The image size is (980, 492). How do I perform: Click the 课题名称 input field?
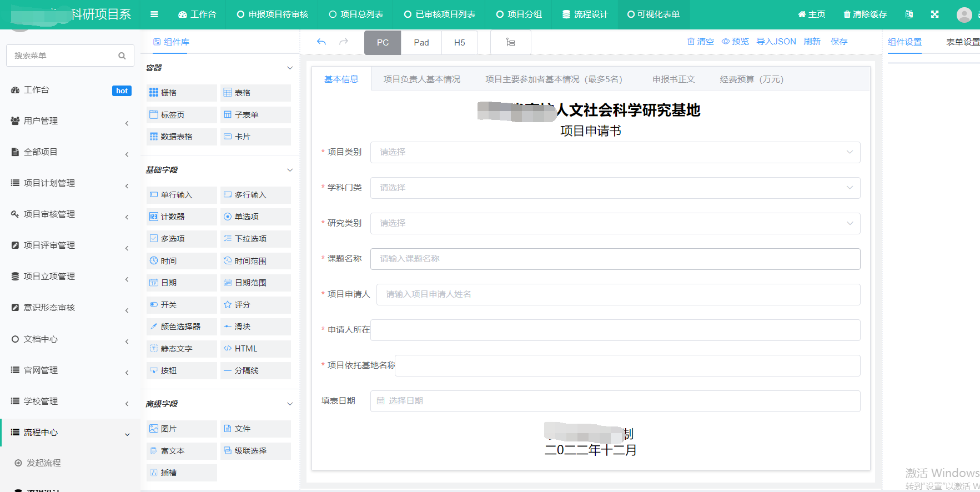[615, 259]
